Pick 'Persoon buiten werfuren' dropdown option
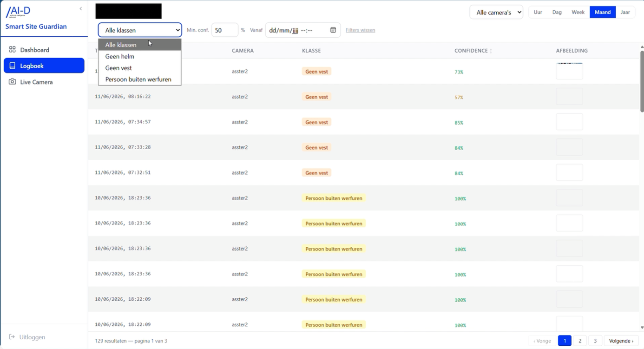The image size is (644, 349). [140, 79]
